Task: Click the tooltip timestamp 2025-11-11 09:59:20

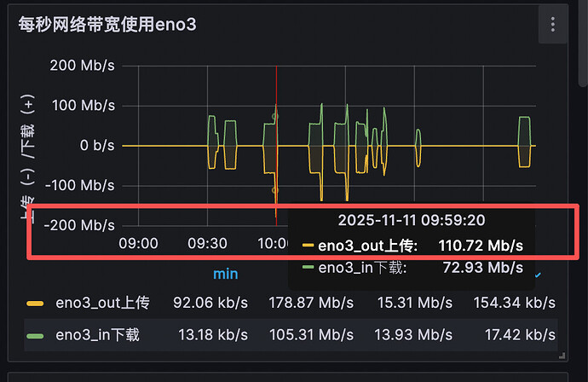Action: 412,220
